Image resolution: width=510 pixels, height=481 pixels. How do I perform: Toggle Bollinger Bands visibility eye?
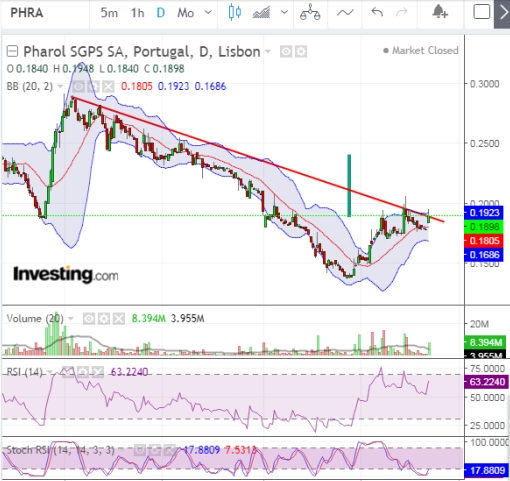coord(79,87)
